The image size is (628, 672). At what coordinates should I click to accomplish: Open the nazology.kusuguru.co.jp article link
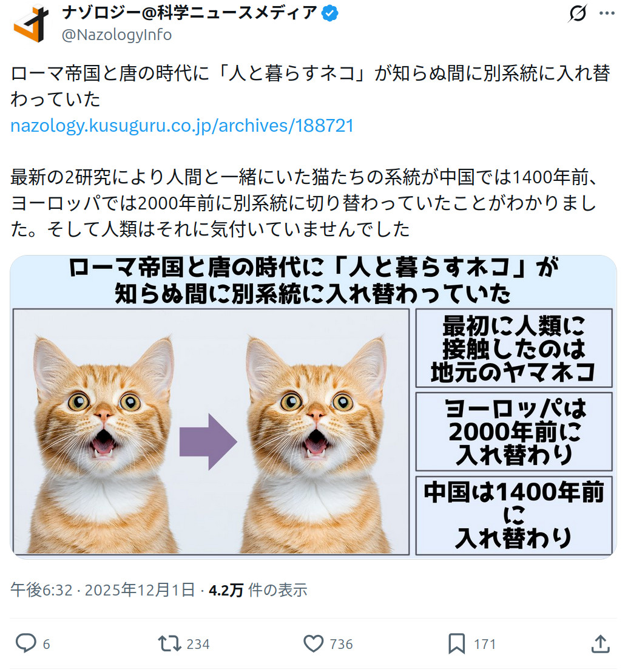[x=182, y=126]
